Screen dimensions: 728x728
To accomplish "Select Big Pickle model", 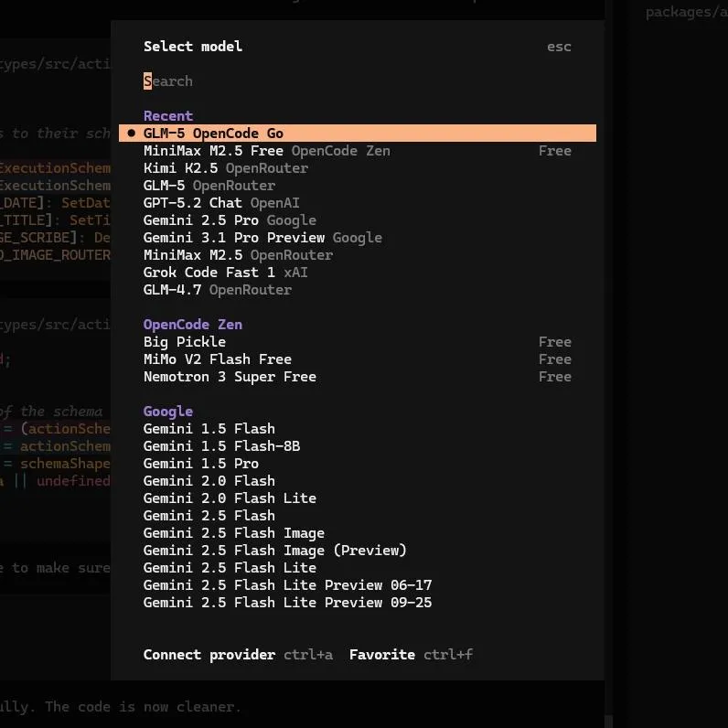I will [x=358, y=342].
